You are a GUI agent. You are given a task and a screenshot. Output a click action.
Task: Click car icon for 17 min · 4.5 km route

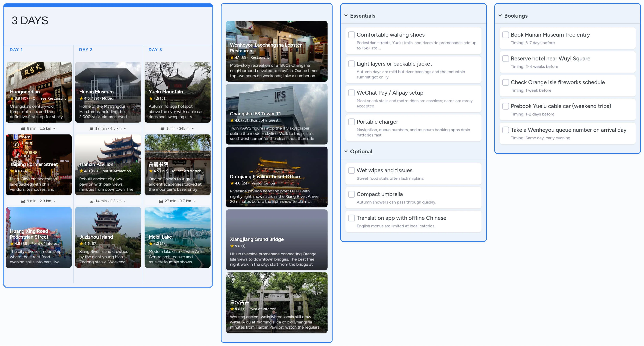click(x=91, y=129)
